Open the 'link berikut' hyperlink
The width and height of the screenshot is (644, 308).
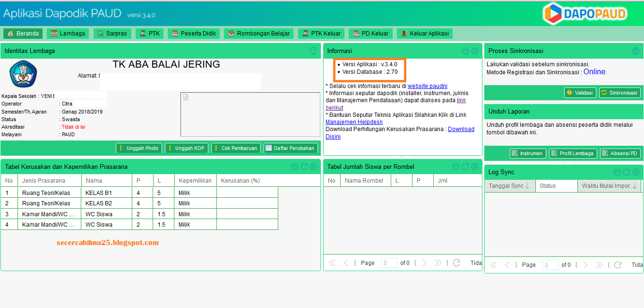click(x=462, y=100)
